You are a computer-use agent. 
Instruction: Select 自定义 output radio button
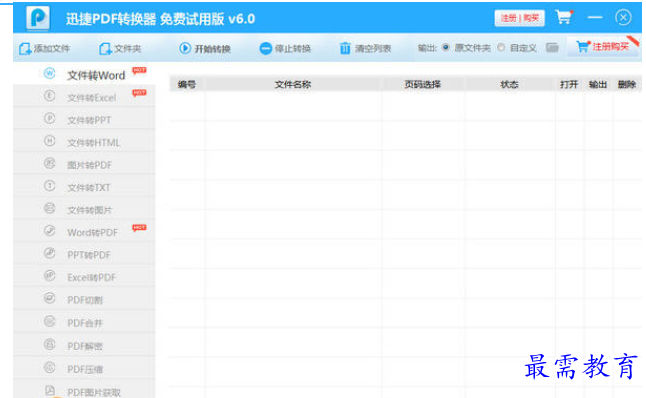tap(501, 47)
